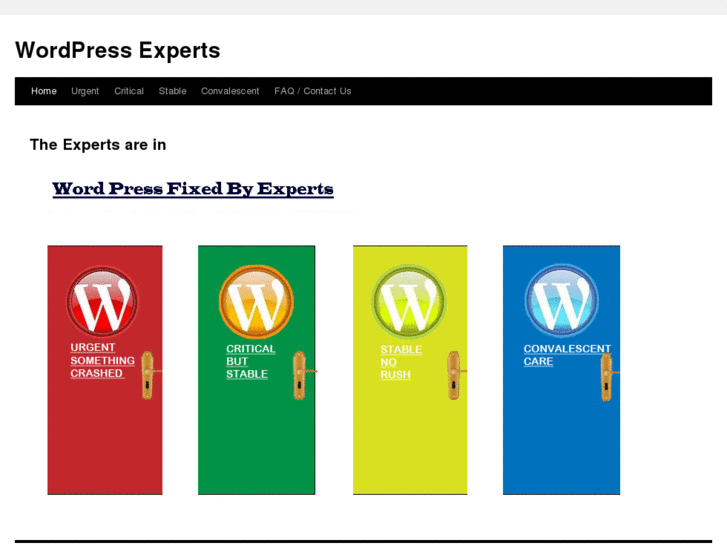Click the yellow door's brass handle

tap(455, 375)
